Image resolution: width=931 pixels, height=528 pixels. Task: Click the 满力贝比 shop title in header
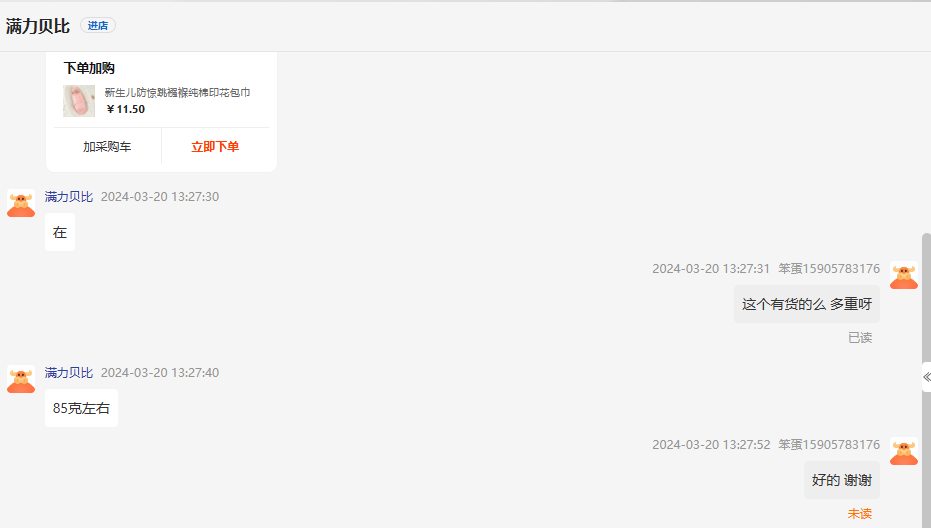(x=38, y=26)
